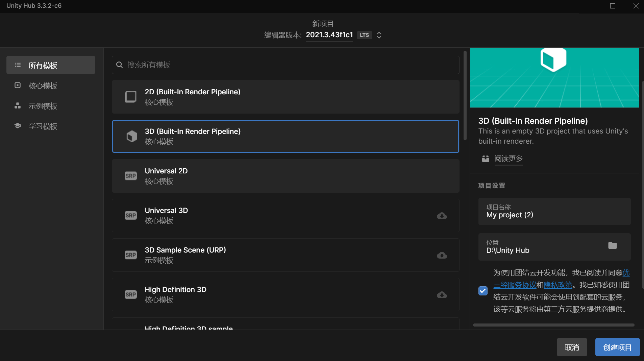
Task: Download the High Definition 3D template
Action: click(442, 295)
